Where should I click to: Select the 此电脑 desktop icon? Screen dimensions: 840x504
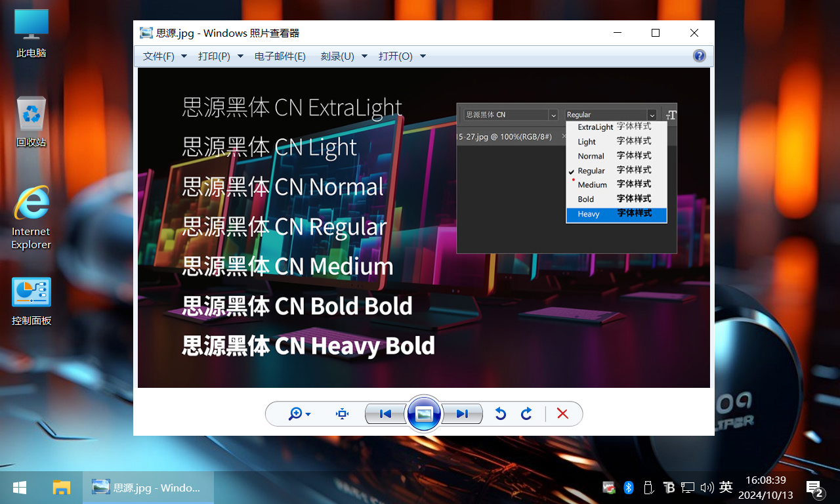pos(31,33)
